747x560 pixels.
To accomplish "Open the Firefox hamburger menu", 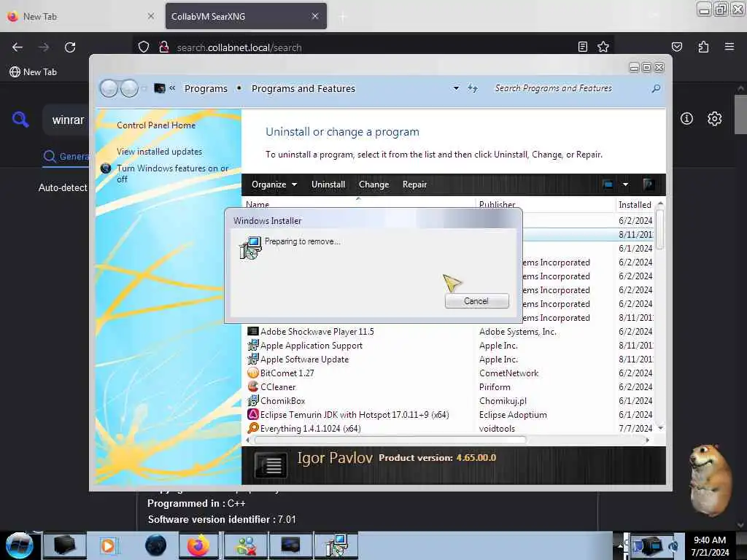I will 729,47.
